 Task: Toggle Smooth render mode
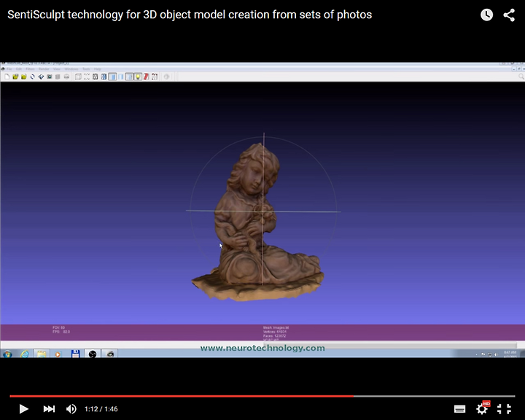tap(129, 77)
